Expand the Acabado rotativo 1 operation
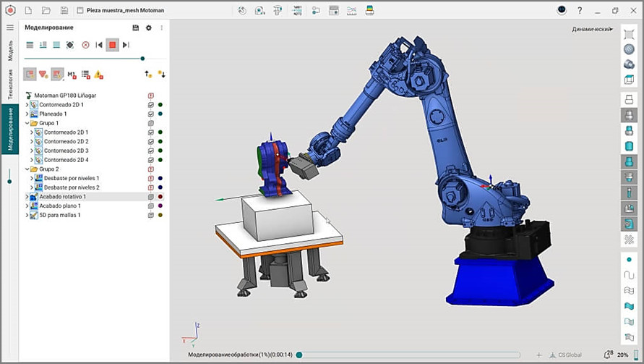This screenshot has width=644, height=364. pos(27,197)
